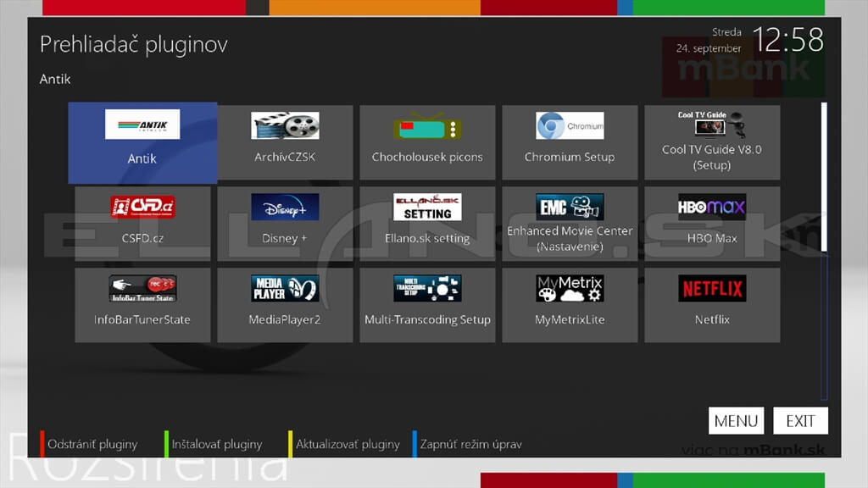Launch the Disney+ logo icon
The height and width of the screenshot is (488, 868).
[x=285, y=207]
